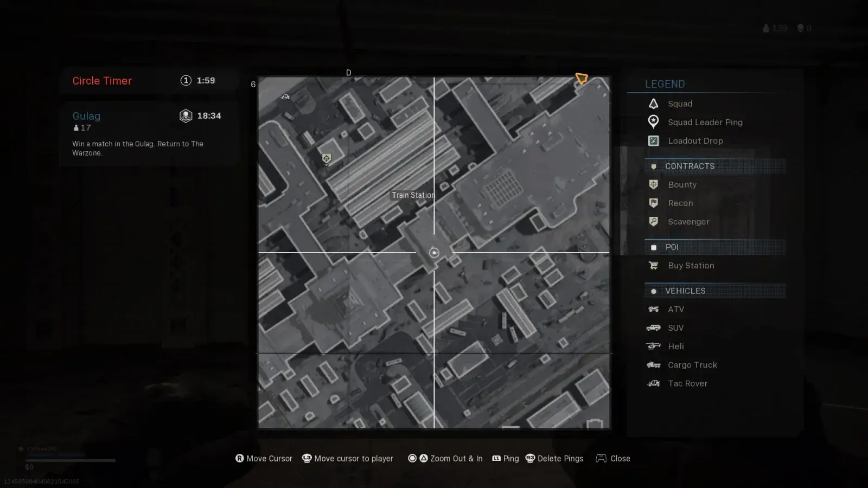
Task: Click Move cursor to player prompt
Action: point(348,459)
